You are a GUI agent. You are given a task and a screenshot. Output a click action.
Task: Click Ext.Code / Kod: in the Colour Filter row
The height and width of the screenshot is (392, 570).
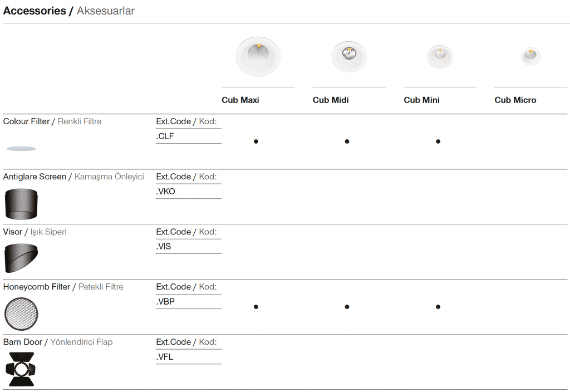pyautogui.click(x=186, y=121)
